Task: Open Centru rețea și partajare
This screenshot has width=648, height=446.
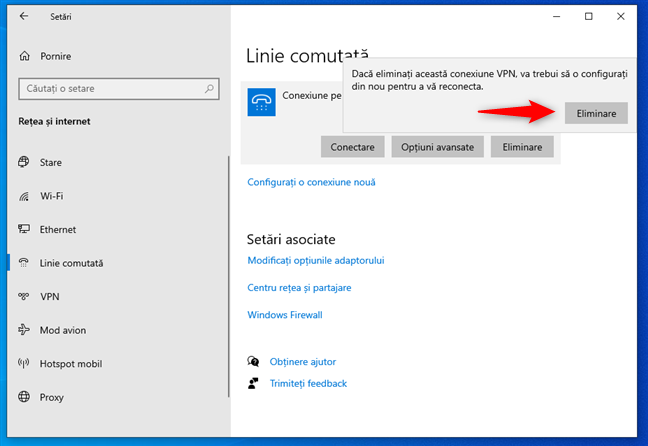Action: (x=299, y=288)
